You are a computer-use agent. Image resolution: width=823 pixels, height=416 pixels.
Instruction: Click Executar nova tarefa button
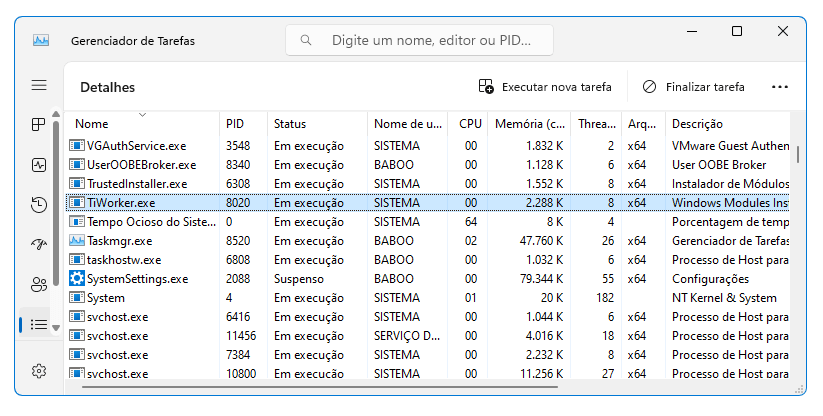tap(545, 87)
